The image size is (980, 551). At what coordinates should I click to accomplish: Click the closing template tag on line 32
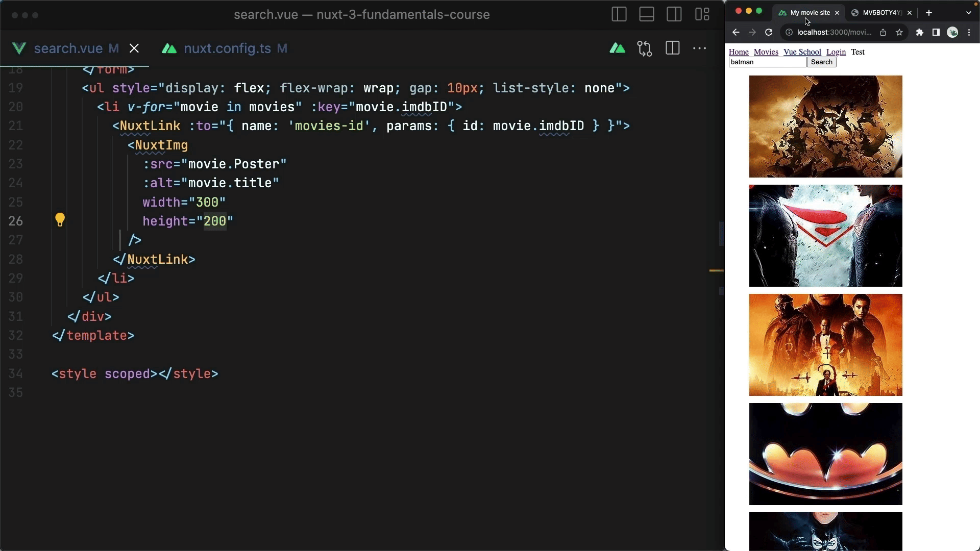[x=93, y=335]
